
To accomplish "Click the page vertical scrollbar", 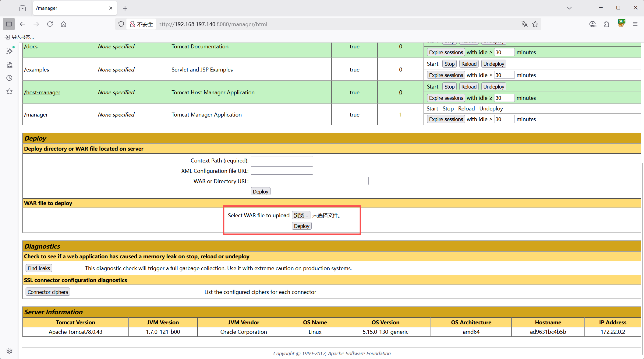I will 642,259.
